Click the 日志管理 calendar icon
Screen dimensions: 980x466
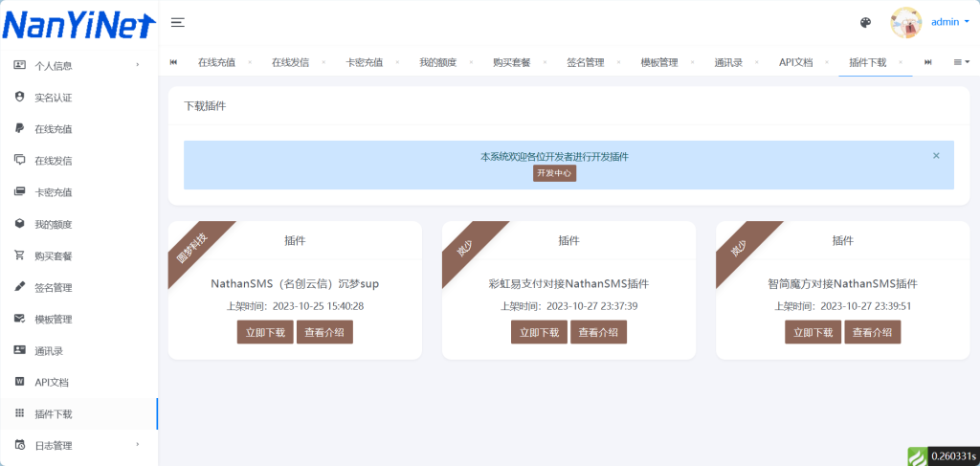click(19, 445)
